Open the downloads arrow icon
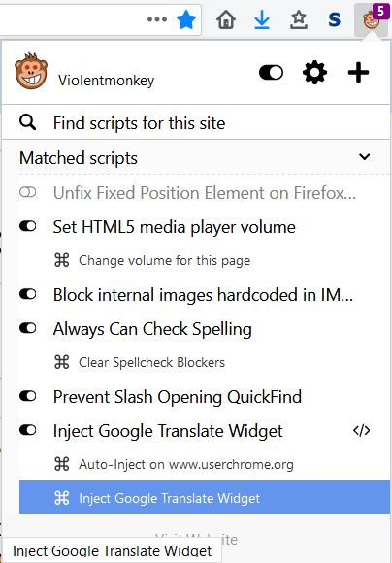Viewport: 392px width, 563px height. [262, 19]
